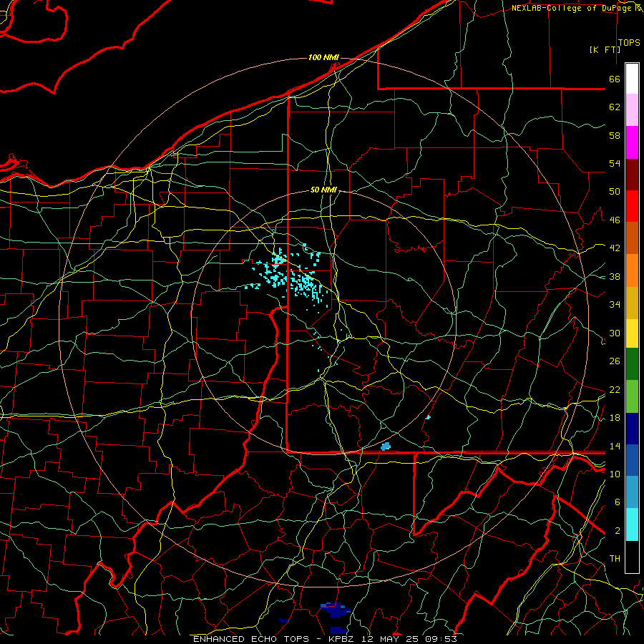Click the bright yellow legend swatch
This screenshot has width=644, height=644.
[632, 333]
